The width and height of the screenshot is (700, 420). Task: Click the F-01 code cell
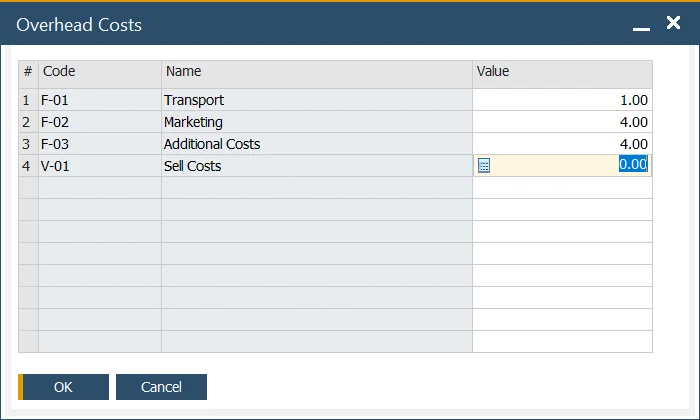point(99,100)
